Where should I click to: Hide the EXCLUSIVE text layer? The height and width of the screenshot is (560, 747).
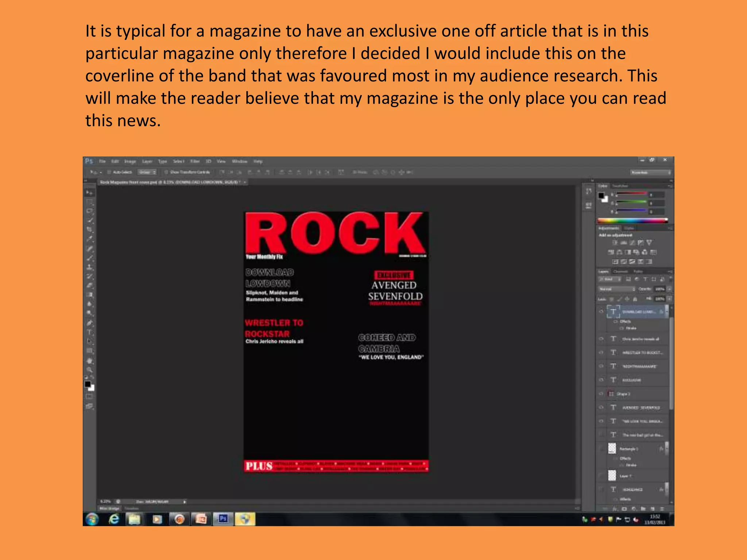click(x=601, y=380)
